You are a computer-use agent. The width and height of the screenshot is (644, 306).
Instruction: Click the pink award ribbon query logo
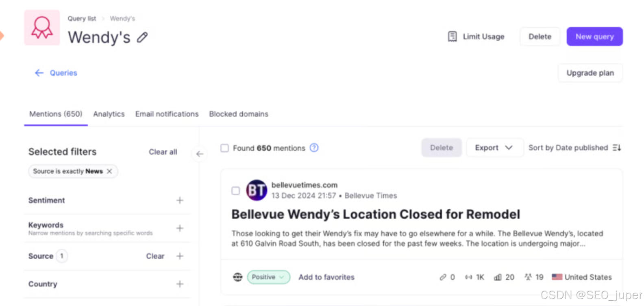42,28
